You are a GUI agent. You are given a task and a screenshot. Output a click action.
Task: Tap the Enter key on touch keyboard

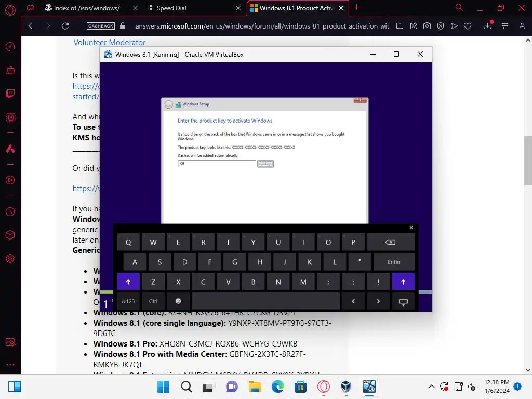tap(394, 262)
